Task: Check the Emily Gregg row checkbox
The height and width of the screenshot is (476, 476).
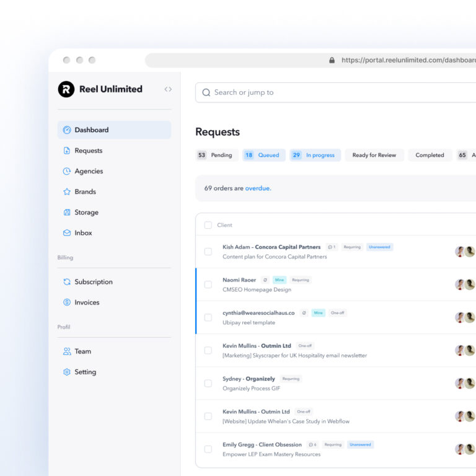Action: click(x=208, y=449)
